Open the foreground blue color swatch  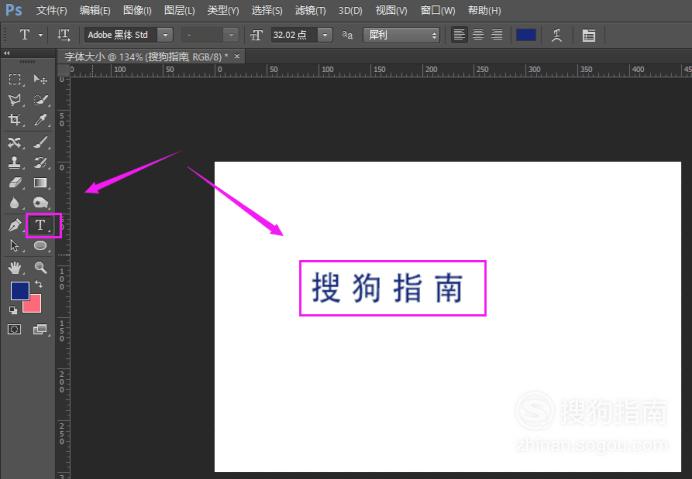[x=20, y=291]
